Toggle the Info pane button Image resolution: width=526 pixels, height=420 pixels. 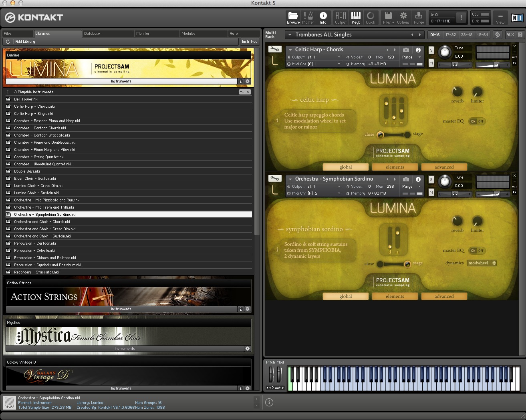pyautogui.click(x=323, y=18)
